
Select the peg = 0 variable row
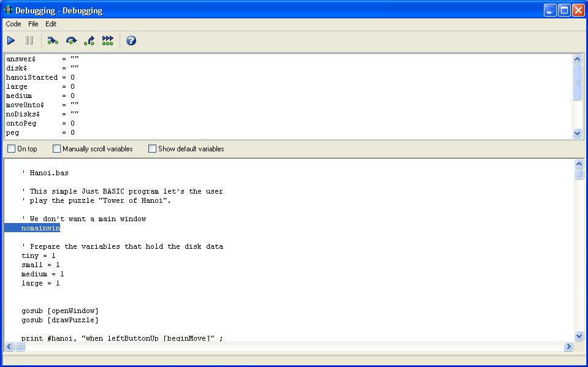(x=40, y=132)
